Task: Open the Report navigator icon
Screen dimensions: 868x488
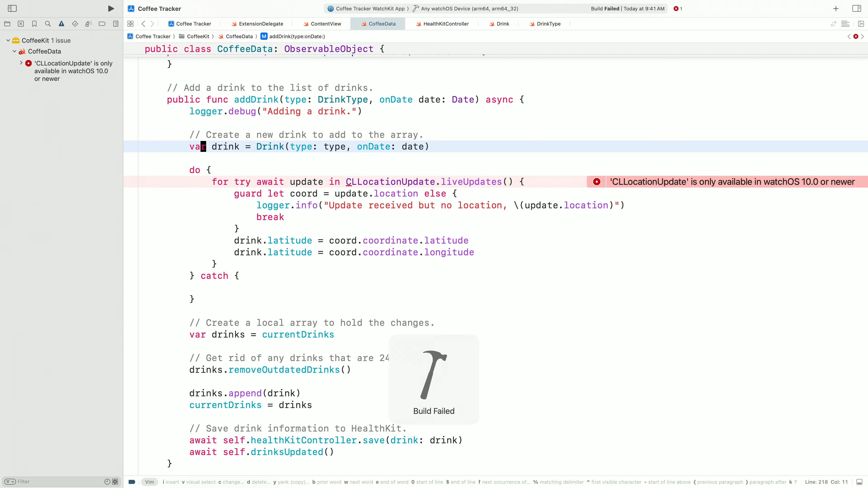Action: (x=116, y=24)
